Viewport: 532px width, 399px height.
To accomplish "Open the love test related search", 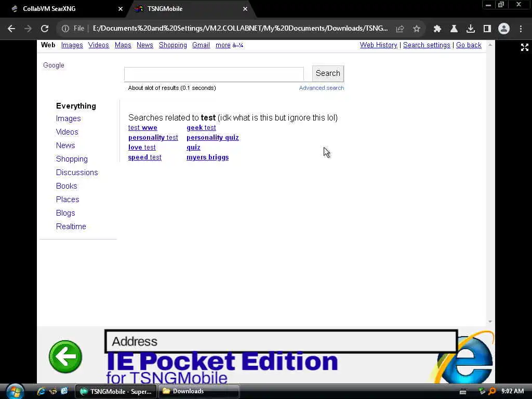I will pyautogui.click(x=142, y=148).
